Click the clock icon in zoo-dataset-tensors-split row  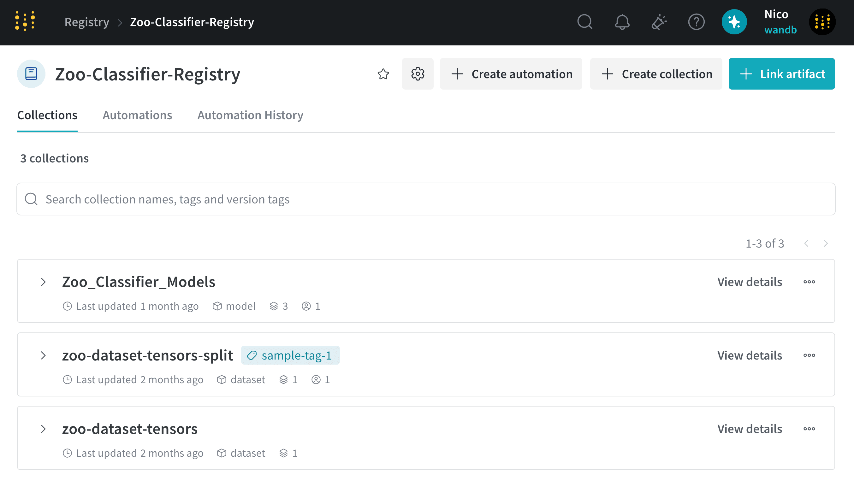[x=67, y=380]
